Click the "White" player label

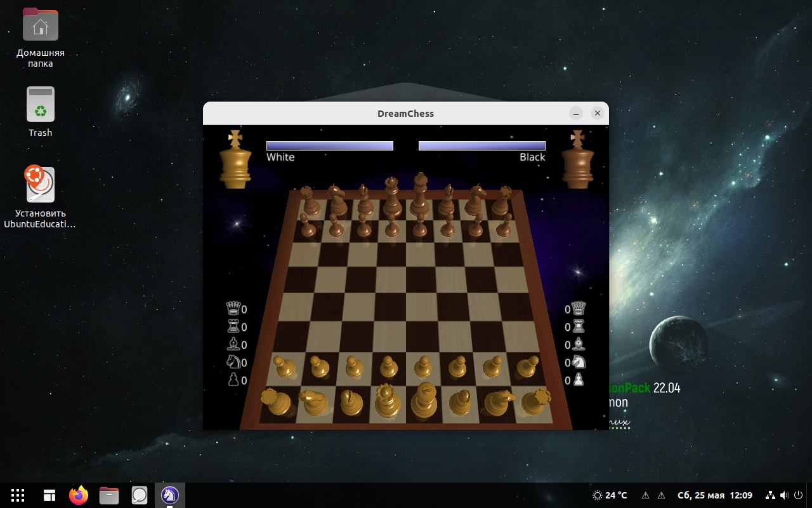pyautogui.click(x=280, y=157)
